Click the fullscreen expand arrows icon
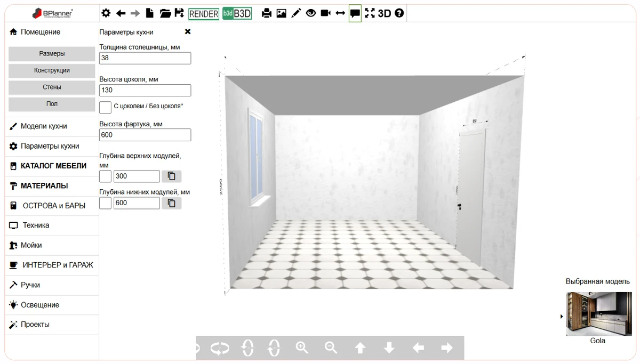Image resolution: width=640 pixels, height=364 pixels. pos(370,14)
